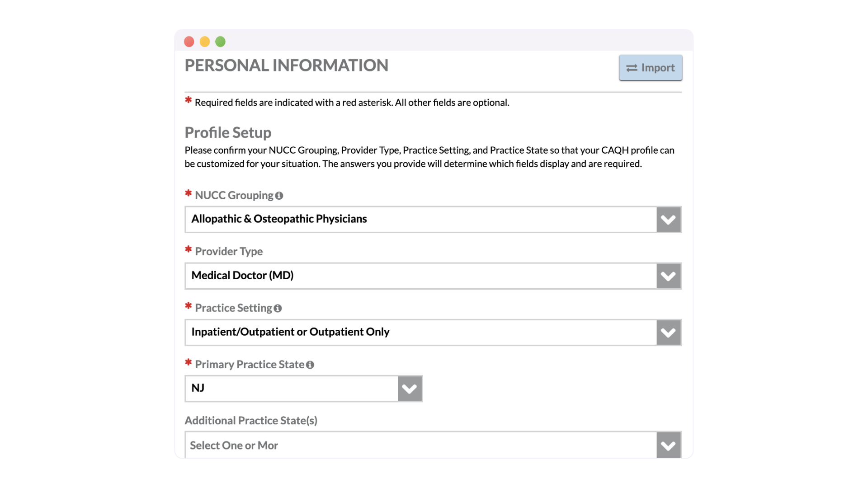Expand the Additional Practice State(s) arrow
The image size is (868, 488).
668,445
